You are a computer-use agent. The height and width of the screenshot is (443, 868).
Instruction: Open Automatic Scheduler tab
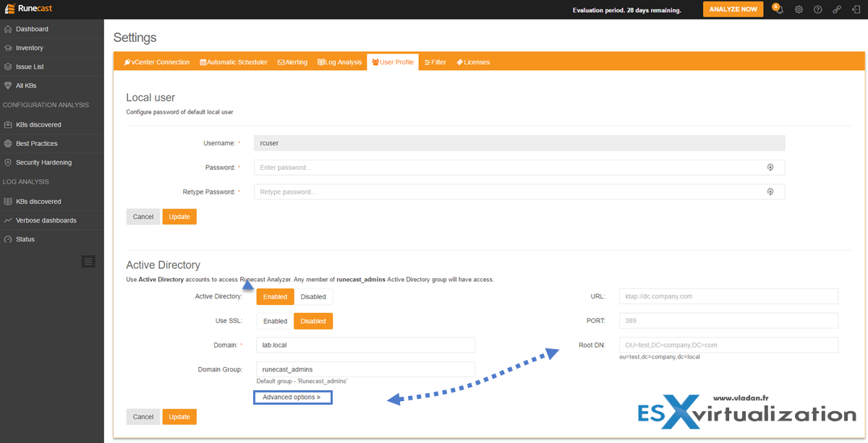pyautogui.click(x=234, y=62)
